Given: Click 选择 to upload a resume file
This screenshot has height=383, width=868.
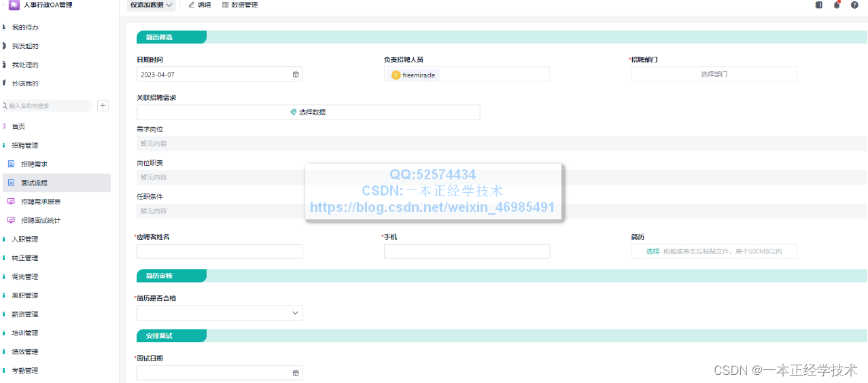Looking at the screenshot, I should point(653,251).
